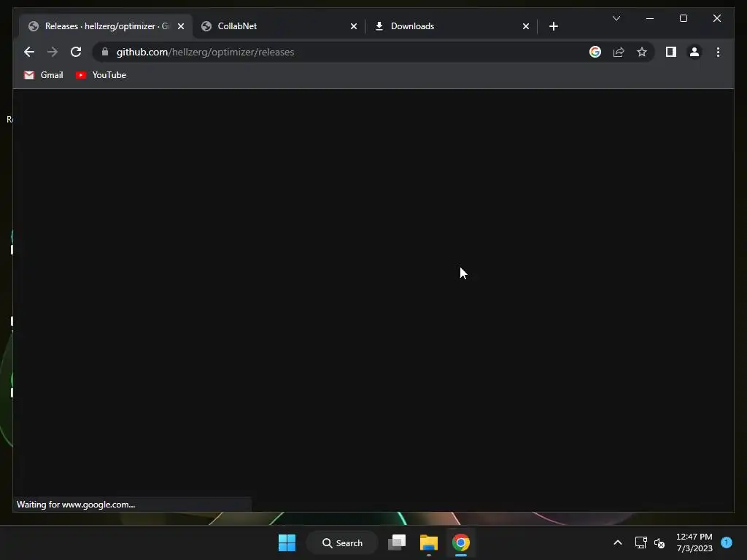Click the Google icon in the address bar
Screen dimensions: 747x560
click(x=595, y=52)
